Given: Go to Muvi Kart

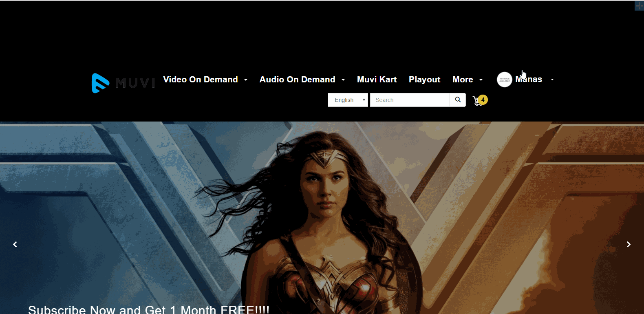Looking at the screenshot, I should tap(377, 80).
